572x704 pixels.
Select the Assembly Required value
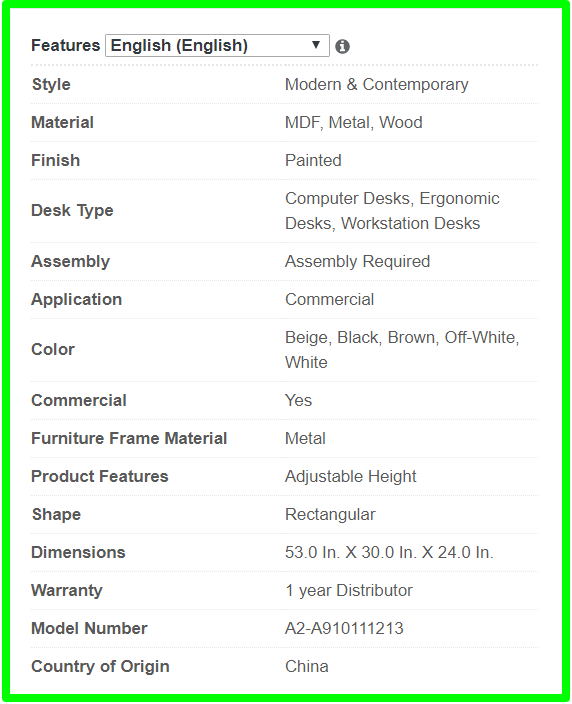click(358, 261)
